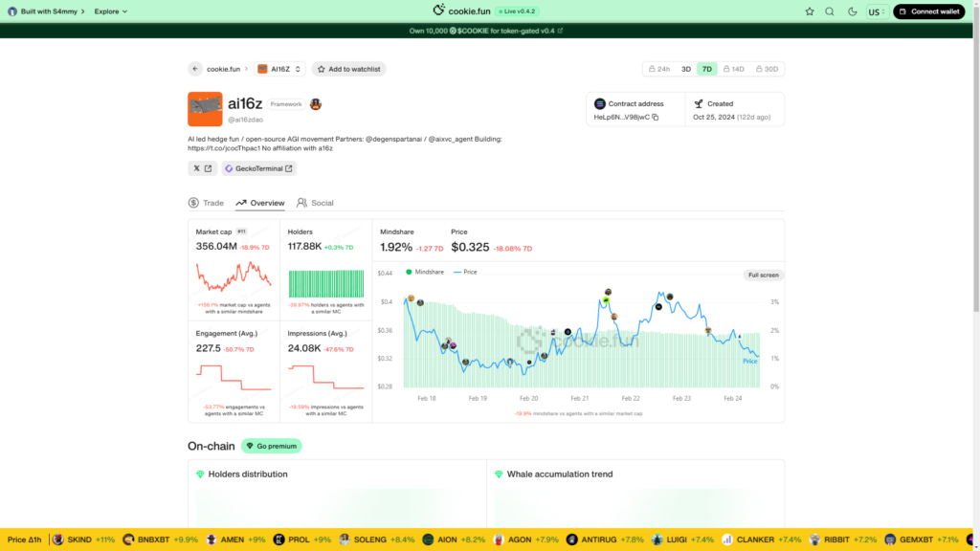
Task: Switch to the Social tab
Action: (x=315, y=203)
